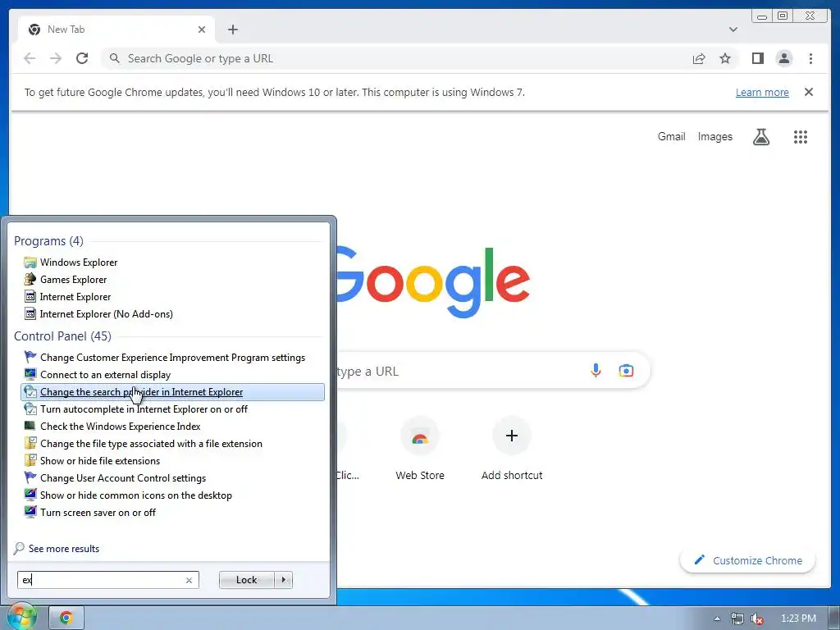Open Chrome three-dot menu

(x=810, y=58)
